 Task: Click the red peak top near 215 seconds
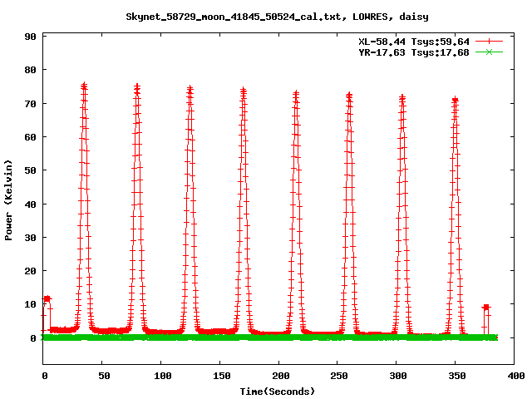pos(296,93)
